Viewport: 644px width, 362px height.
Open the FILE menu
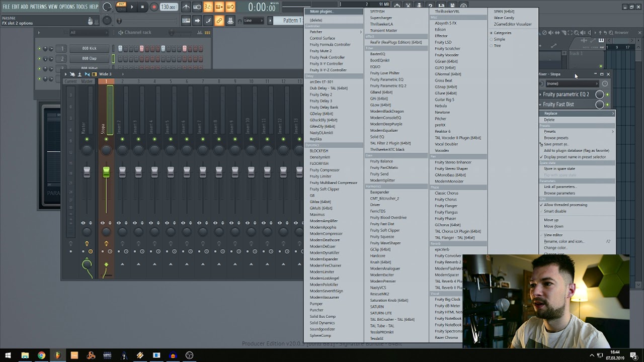[6, 7]
